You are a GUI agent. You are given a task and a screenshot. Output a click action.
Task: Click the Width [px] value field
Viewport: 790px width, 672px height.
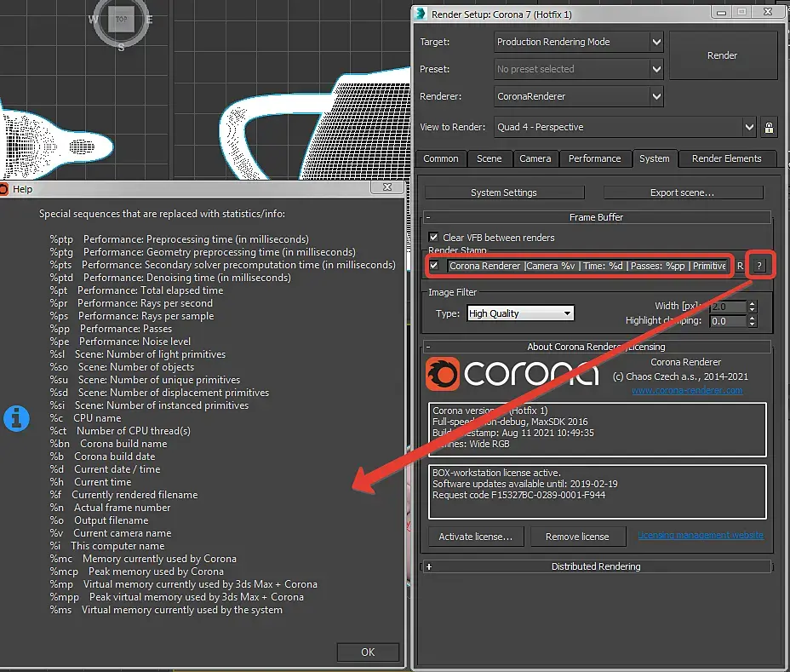coord(728,307)
